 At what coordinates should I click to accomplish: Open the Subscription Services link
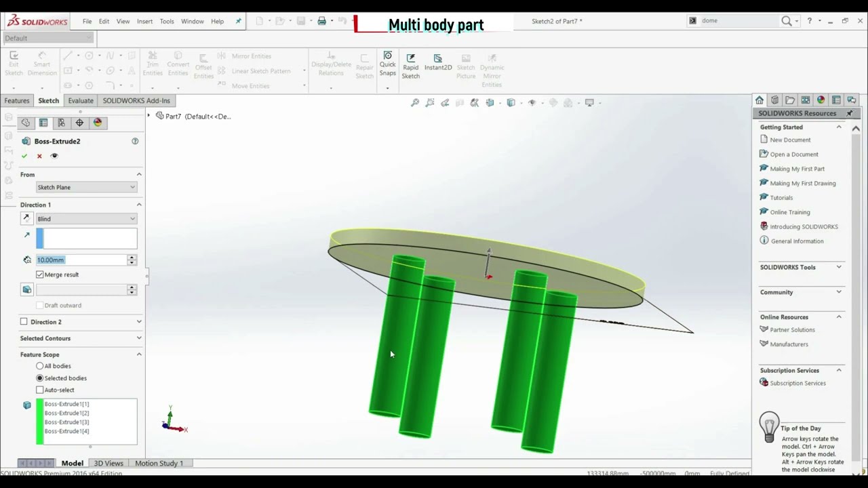coord(797,384)
